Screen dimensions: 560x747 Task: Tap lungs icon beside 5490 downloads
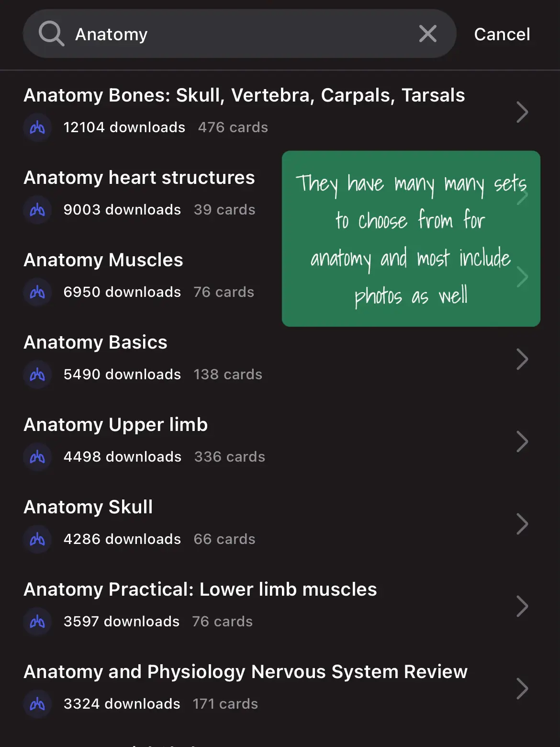37,374
